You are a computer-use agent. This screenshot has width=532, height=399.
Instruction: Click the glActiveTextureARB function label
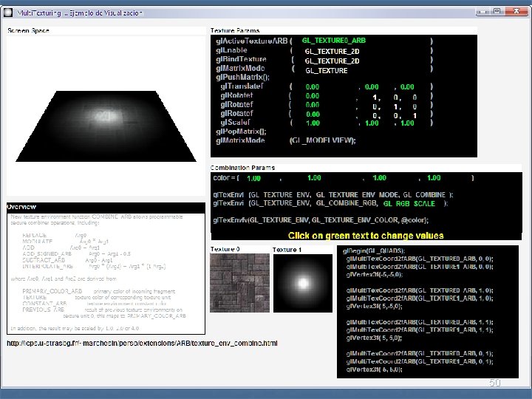[251, 41]
